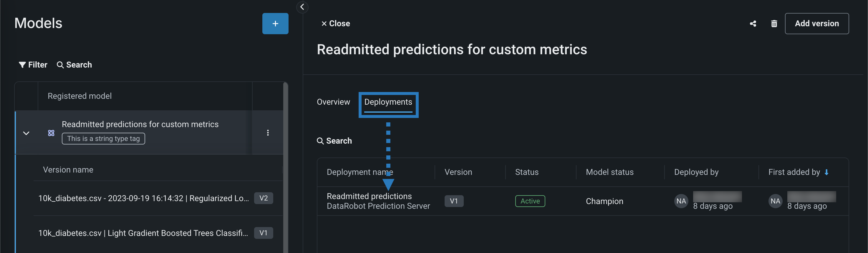
Task: Collapse the Models panel with arrow
Action: (x=302, y=7)
